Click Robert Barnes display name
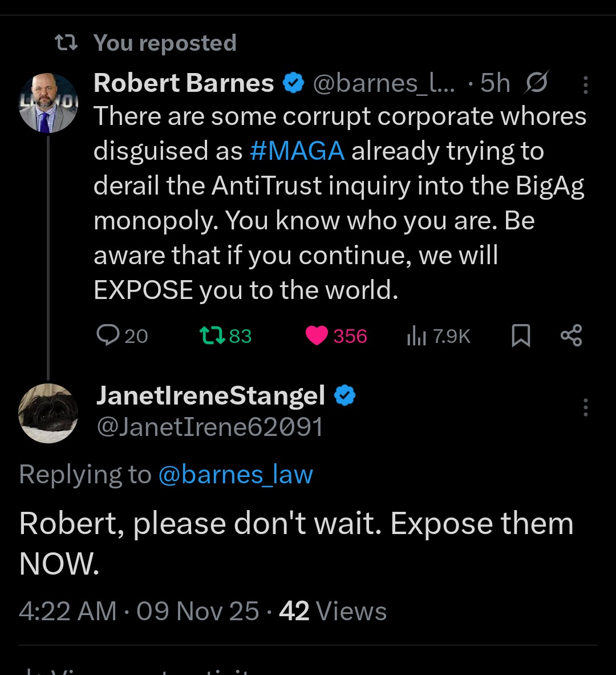 click(x=184, y=83)
